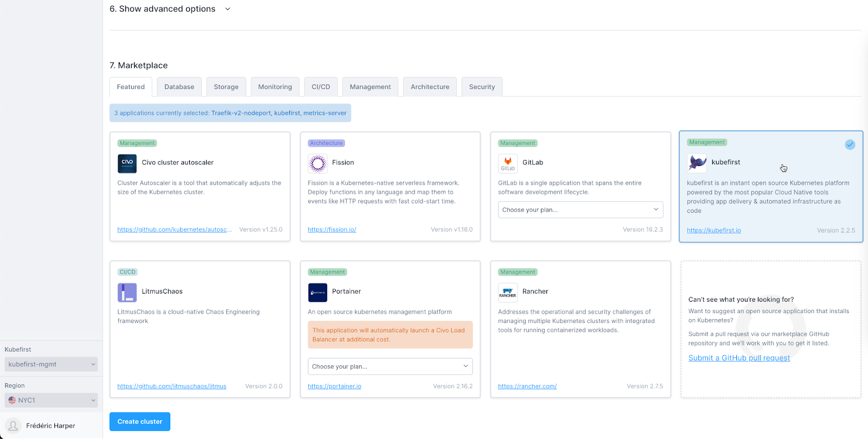Click the 7. Marketplace section heading
Viewport: 868px width, 439px height.
click(x=138, y=65)
